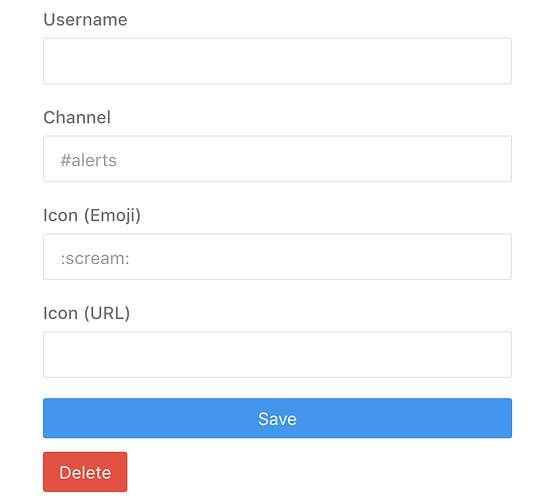This screenshot has height=500, width=538.
Task: Click the blue Save button
Action: click(277, 418)
